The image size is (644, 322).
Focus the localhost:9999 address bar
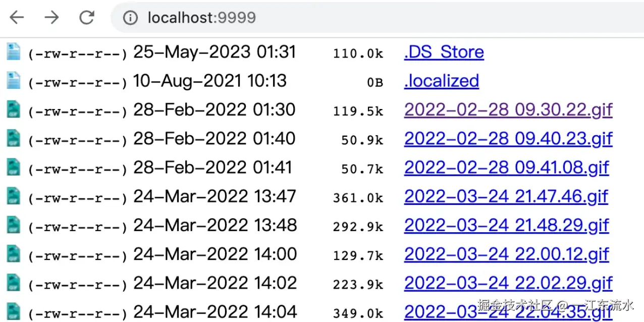click(353, 18)
